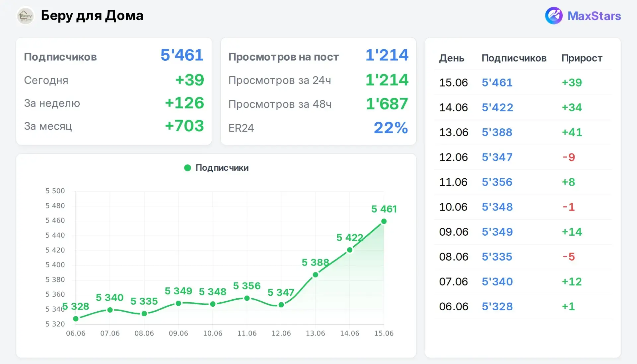
Task: Click the Беру для Дома channel title
Action: tap(92, 16)
